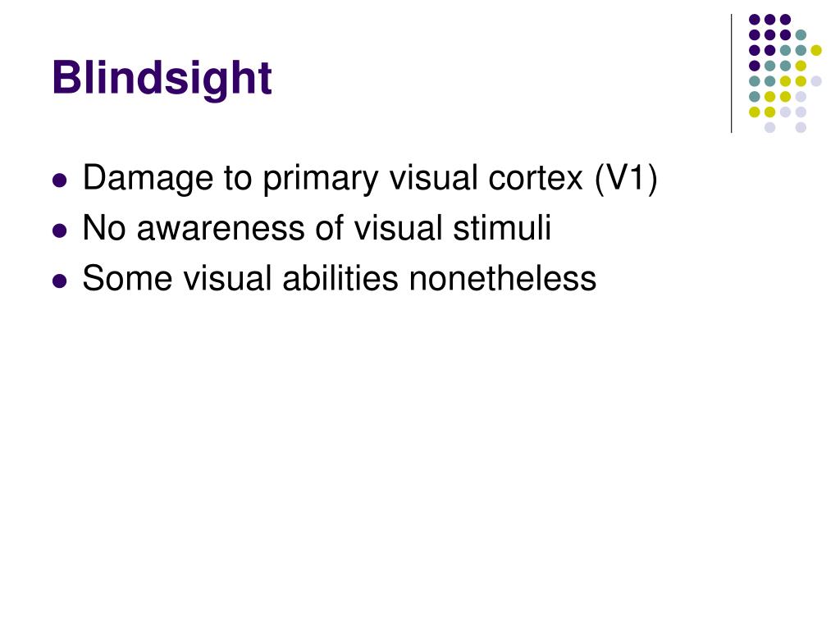Click the top-left purple dot in the dot grid
This screenshot has height=630, width=840.
point(755,20)
